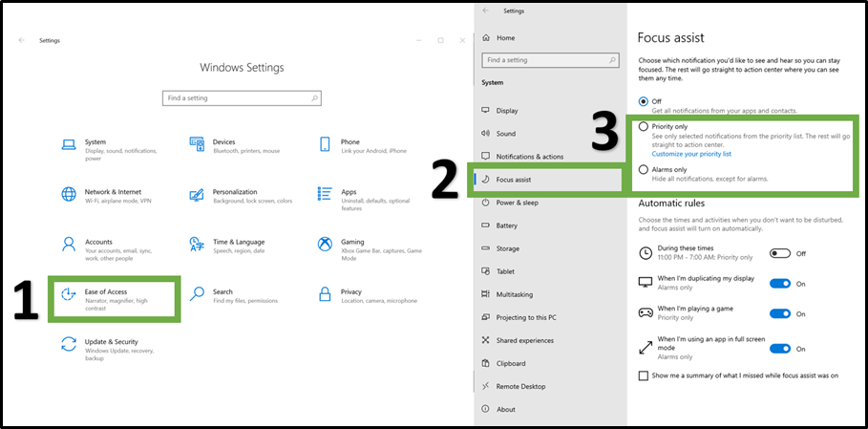Click the Notifications & actions icon
Viewport: 868px width, 429px height.
pyautogui.click(x=486, y=156)
